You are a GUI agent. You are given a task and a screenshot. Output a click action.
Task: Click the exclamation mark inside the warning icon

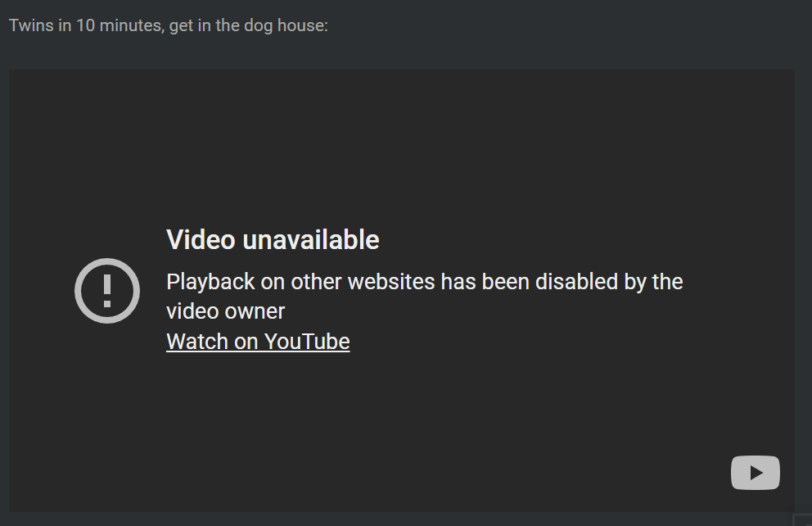pos(107,291)
